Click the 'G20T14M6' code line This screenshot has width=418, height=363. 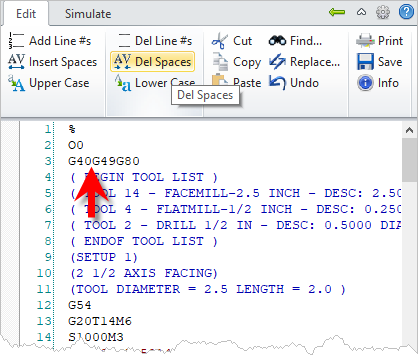[100, 321]
